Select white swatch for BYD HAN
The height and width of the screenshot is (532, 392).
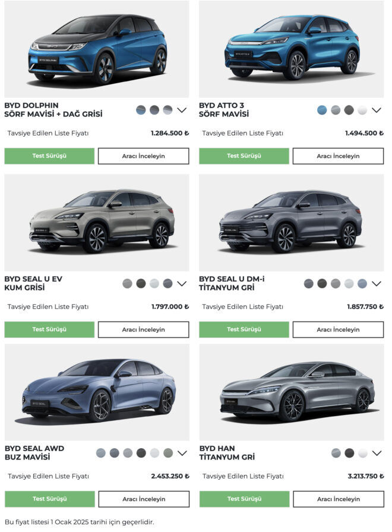pos(363,453)
